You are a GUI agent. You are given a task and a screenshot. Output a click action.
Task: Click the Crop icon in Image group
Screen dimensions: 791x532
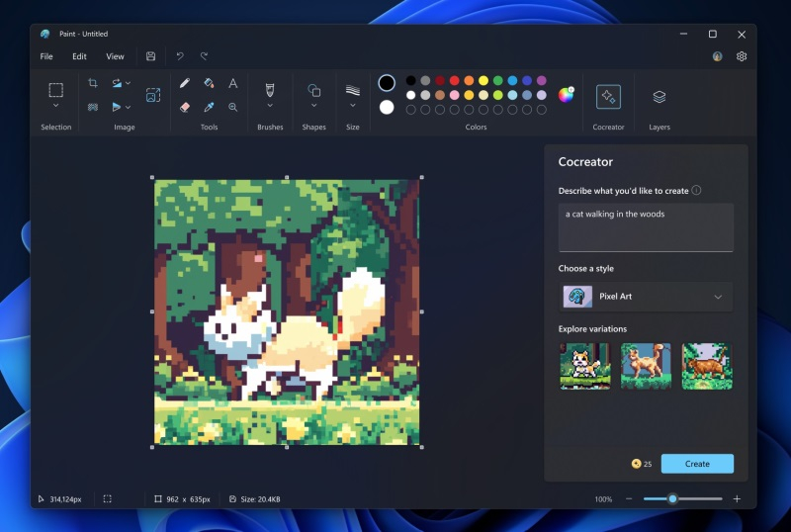93,83
